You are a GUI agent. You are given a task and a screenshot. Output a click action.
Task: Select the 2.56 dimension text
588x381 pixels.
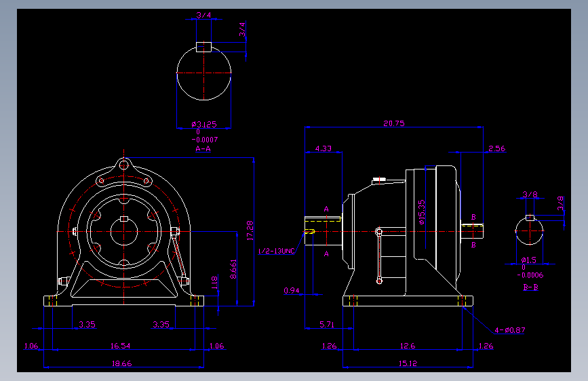[x=497, y=148]
